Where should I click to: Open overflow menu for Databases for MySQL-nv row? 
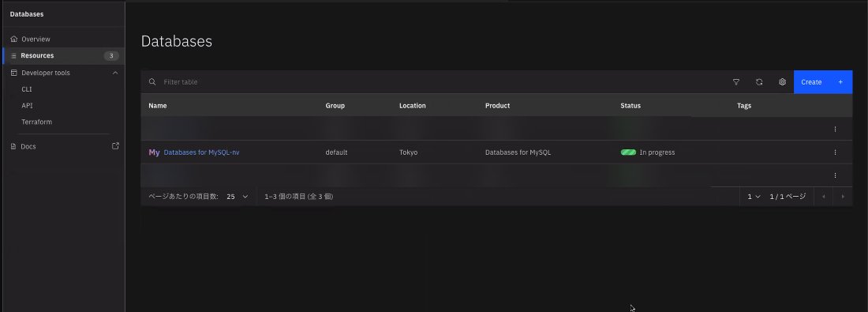[836, 152]
